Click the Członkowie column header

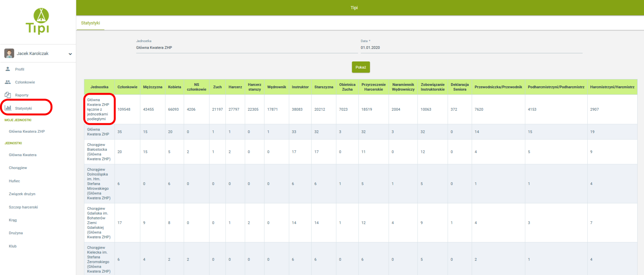[128, 87]
